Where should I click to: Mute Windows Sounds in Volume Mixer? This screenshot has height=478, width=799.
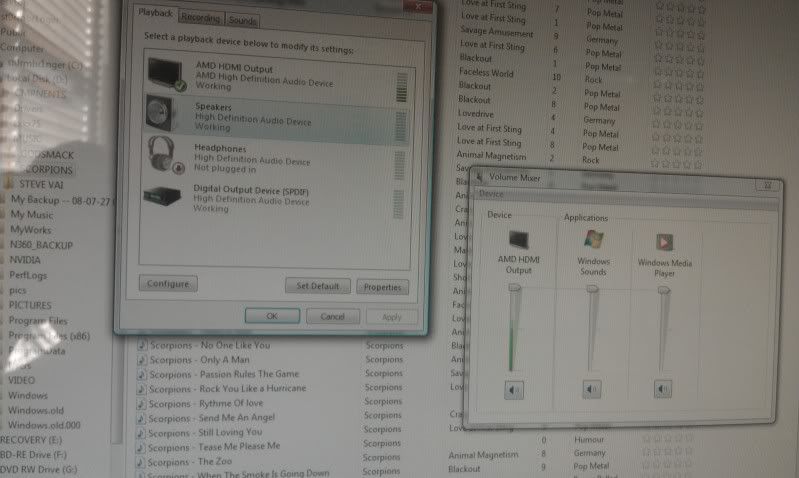[592, 389]
